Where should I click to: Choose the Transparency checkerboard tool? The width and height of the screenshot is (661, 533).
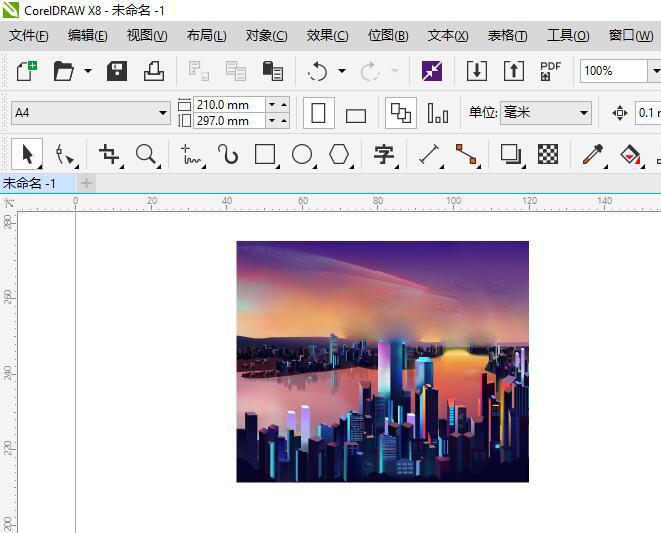pyautogui.click(x=548, y=154)
